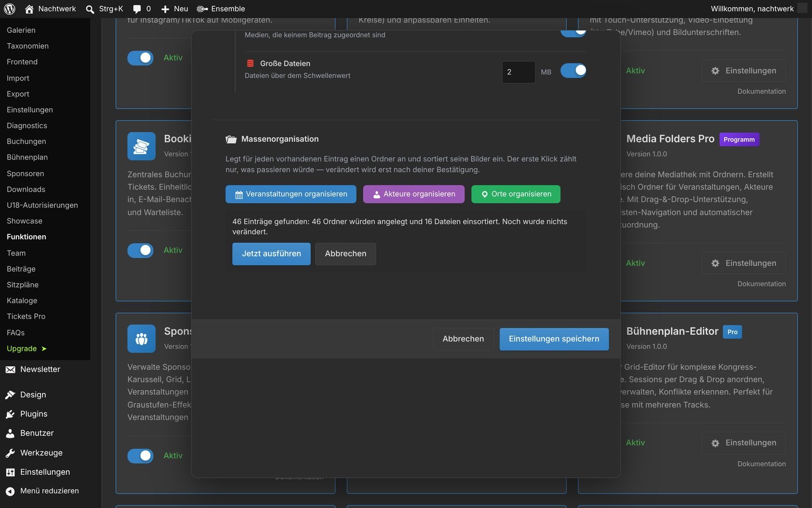Click the sidebar Einstellungen sliders icon

(x=10, y=472)
